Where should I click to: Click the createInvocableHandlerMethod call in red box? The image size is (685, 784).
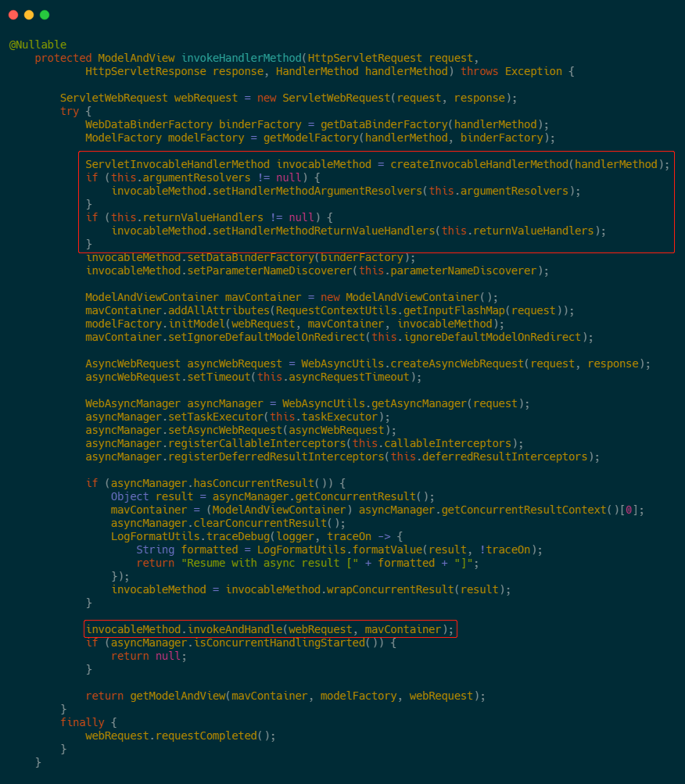click(479, 164)
